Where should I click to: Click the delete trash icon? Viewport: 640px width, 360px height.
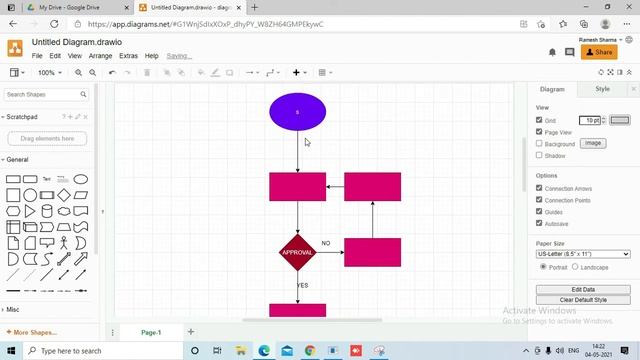point(147,73)
